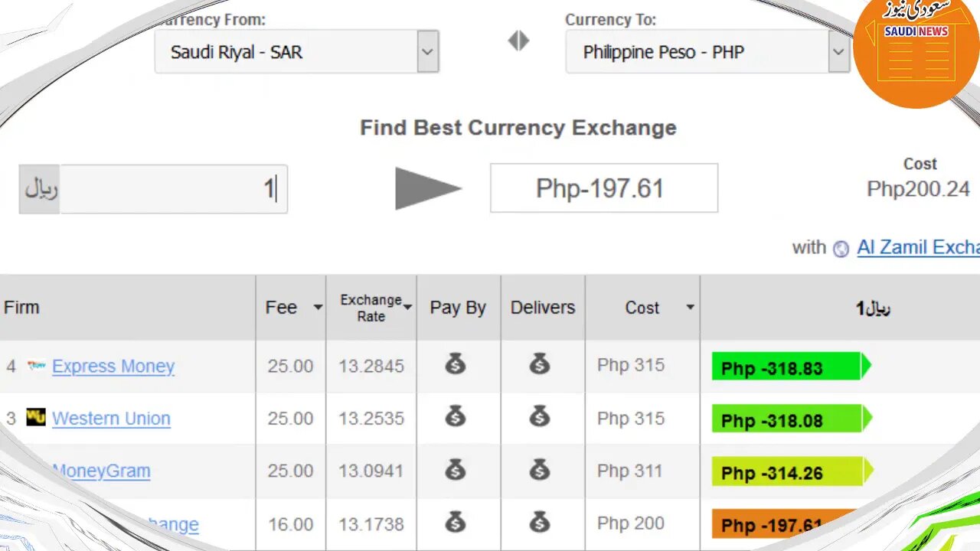
Task: Click Western Union's Delivers money bag icon
Action: tap(540, 417)
